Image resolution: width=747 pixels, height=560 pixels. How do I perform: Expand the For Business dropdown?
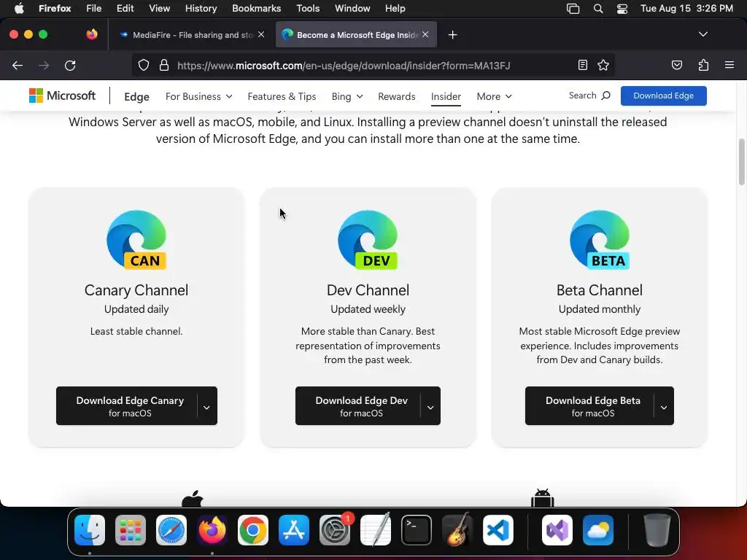click(198, 96)
